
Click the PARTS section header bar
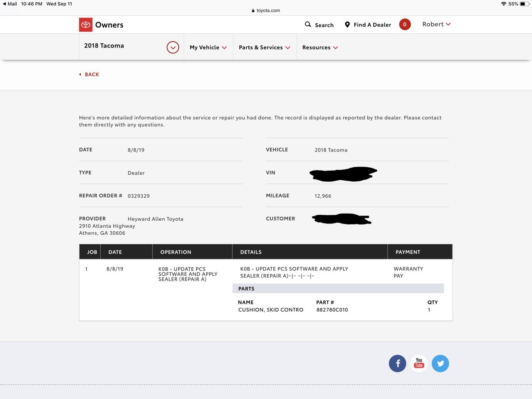[x=338, y=288]
